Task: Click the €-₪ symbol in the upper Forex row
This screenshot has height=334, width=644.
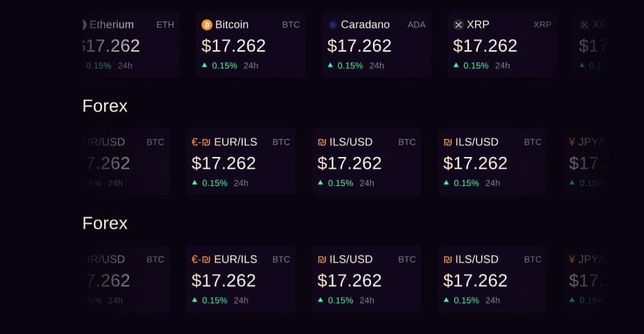Action: pyautogui.click(x=201, y=143)
